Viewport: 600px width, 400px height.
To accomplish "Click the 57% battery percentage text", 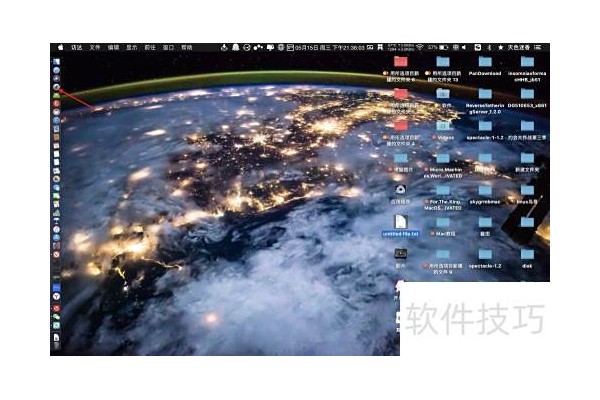I will 433,47.
